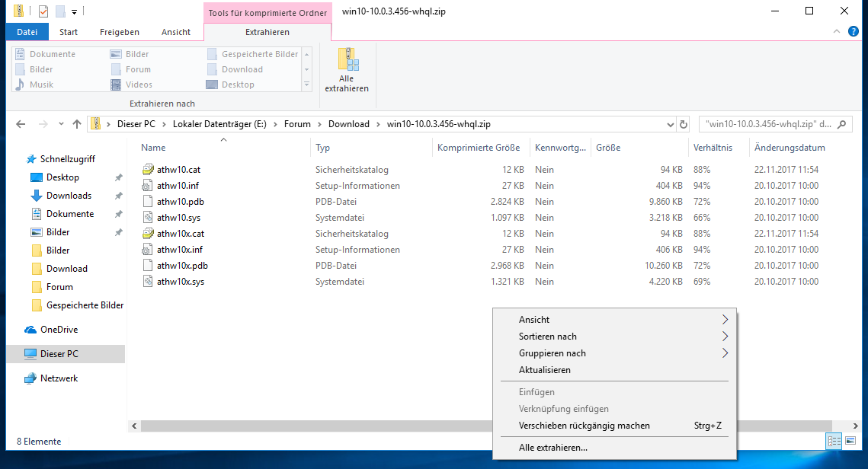This screenshot has height=469, width=868.
Task: Click the Properties checkmark quick access icon
Action: pyautogui.click(x=43, y=11)
